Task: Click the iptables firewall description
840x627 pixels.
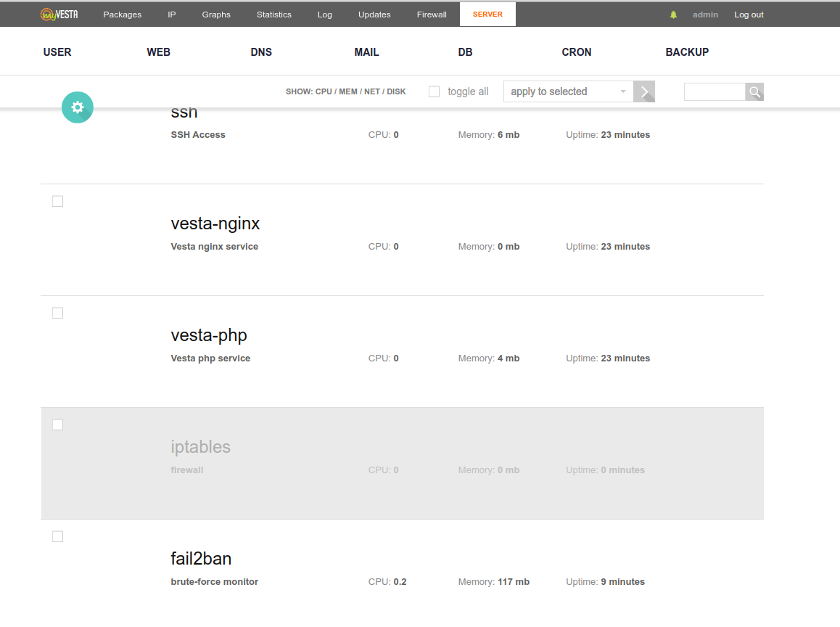Action: point(187,470)
